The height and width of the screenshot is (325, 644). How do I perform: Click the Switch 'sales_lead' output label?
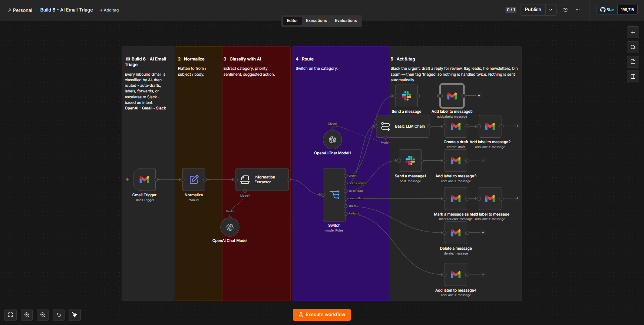(x=356, y=191)
